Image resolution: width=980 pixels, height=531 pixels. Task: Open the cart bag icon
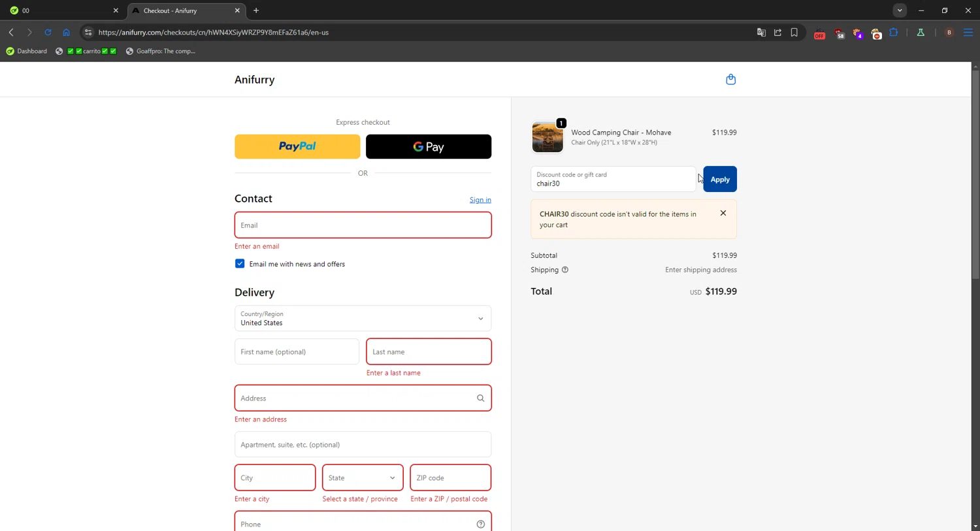pyautogui.click(x=730, y=80)
